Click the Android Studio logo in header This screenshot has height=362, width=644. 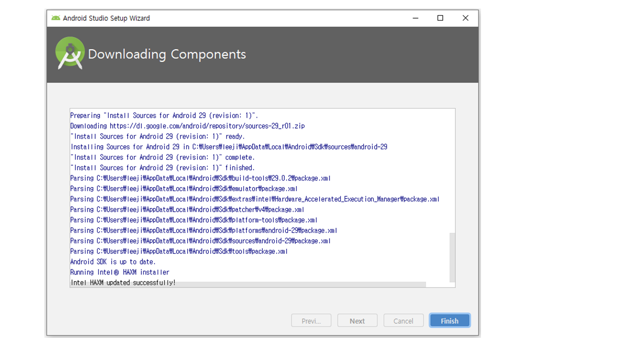(69, 53)
